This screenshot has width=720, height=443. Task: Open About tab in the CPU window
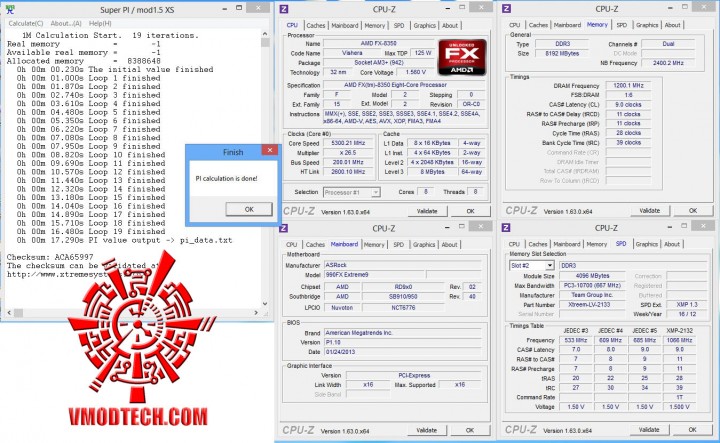point(450,26)
